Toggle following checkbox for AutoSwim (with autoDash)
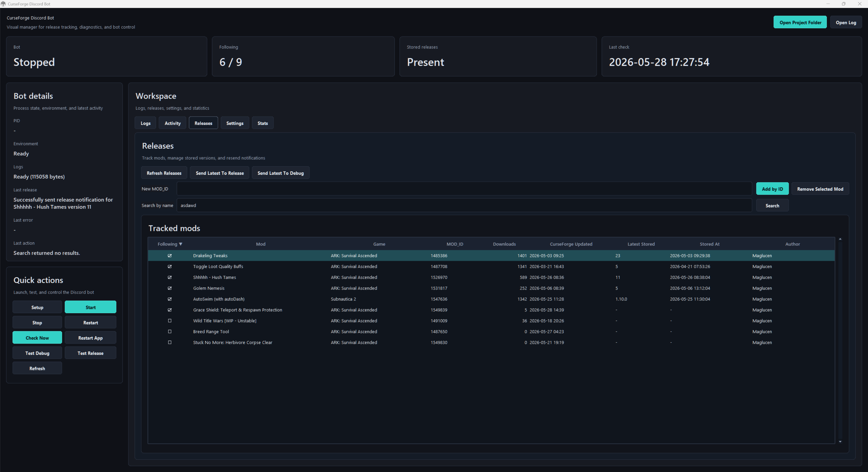Screen dimensions: 868x472 [170, 299]
